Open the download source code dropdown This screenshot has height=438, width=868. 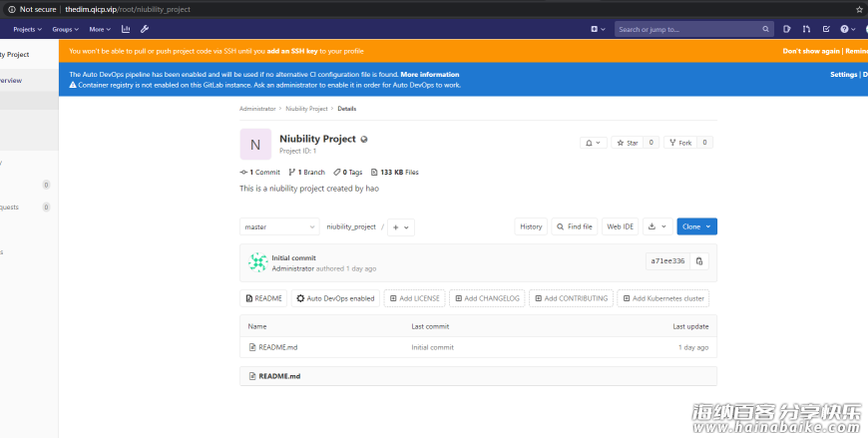pos(657,226)
